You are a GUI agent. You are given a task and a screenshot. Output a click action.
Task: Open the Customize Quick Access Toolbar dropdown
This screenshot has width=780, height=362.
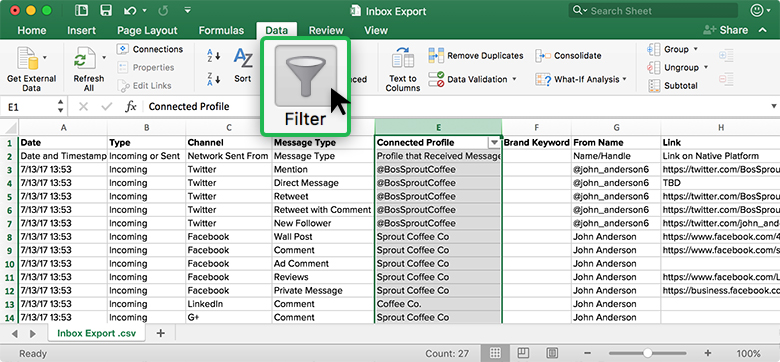188,10
